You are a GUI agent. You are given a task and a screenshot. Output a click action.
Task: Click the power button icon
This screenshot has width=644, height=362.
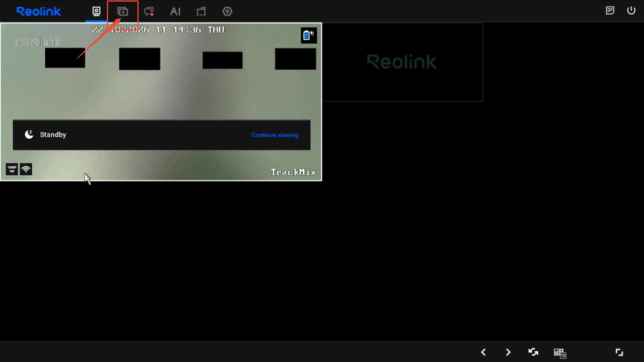(631, 10)
